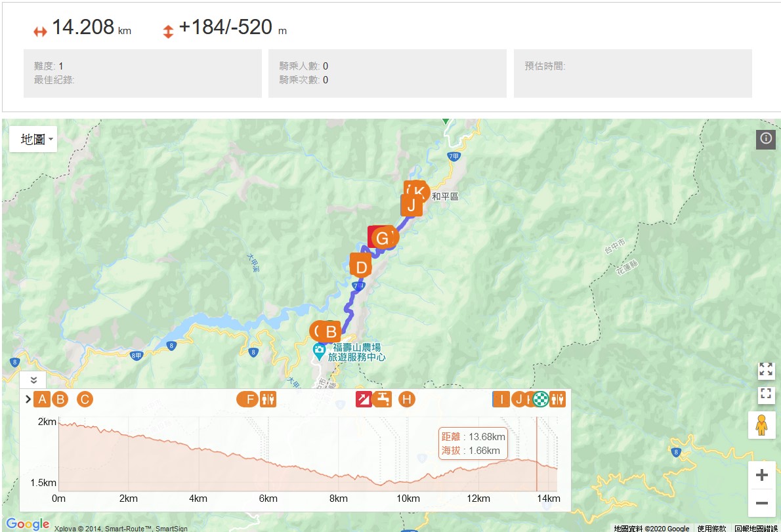Click the 1.5km elevation label on chart
The image size is (781, 532).
(43, 483)
